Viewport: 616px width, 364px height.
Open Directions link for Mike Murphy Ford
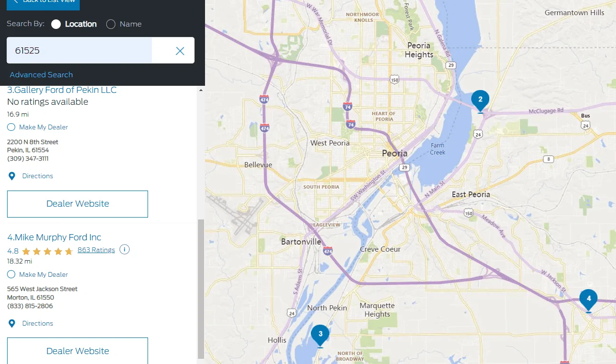[37, 323]
